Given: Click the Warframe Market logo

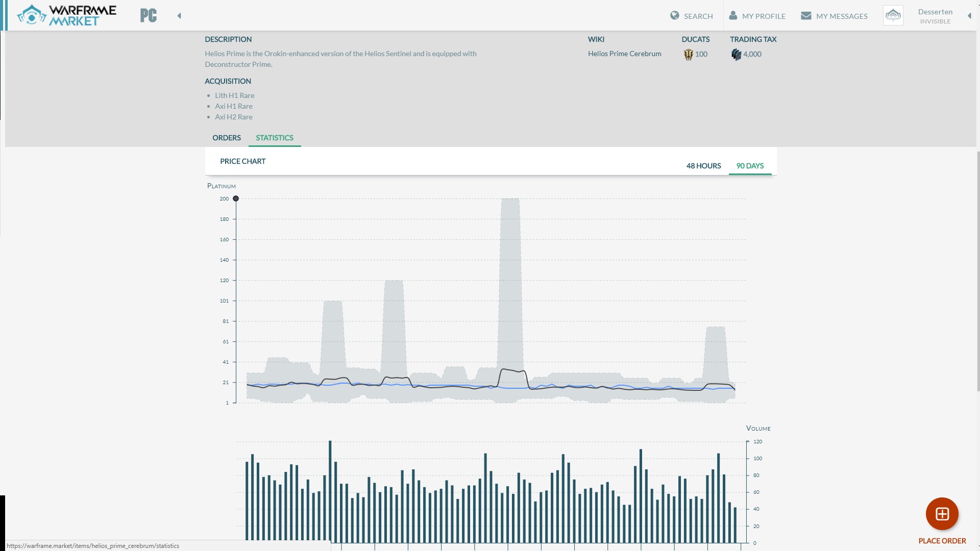Looking at the screenshot, I should [x=66, y=15].
